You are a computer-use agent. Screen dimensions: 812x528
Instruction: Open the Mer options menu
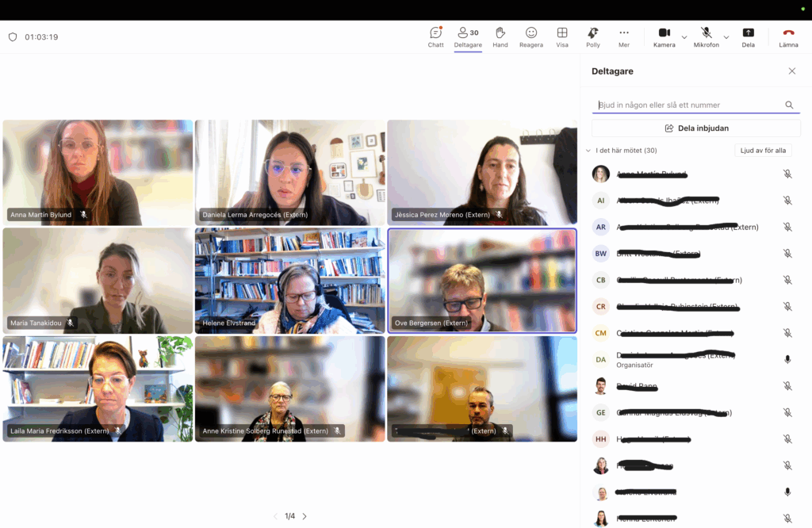623,36
